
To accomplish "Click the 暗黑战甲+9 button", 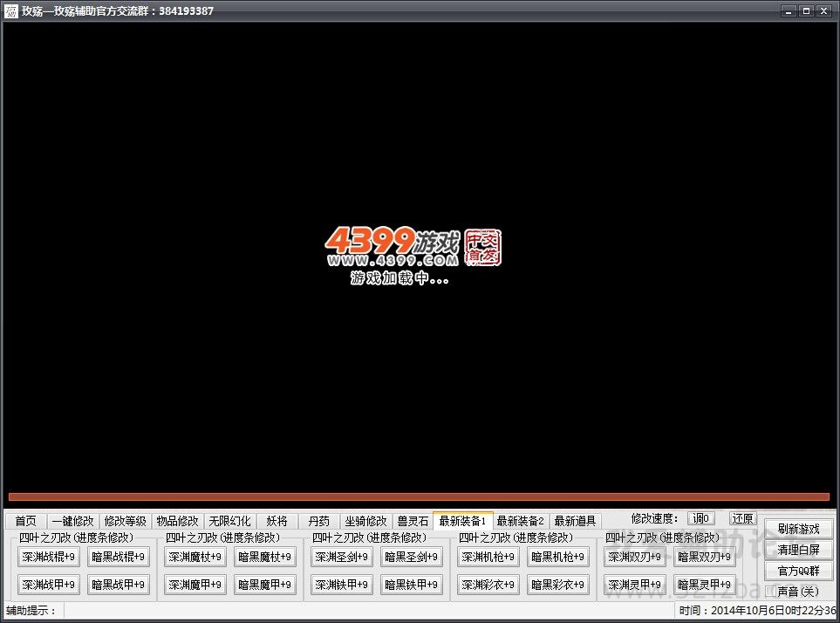I will coord(119,585).
